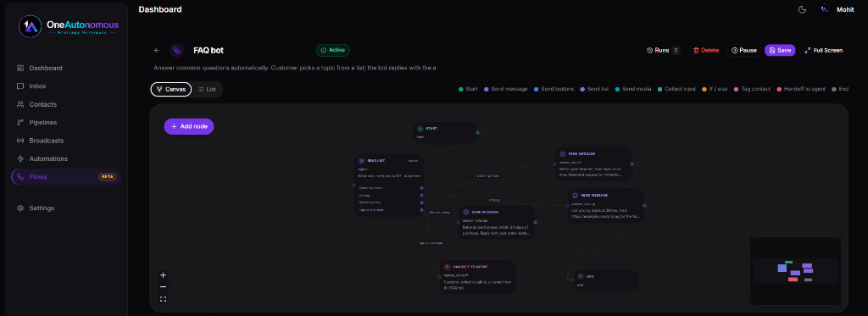This screenshot has width=868, height=316.
Task: Click the BETA badge next to Flows
Action: [108, 177]
